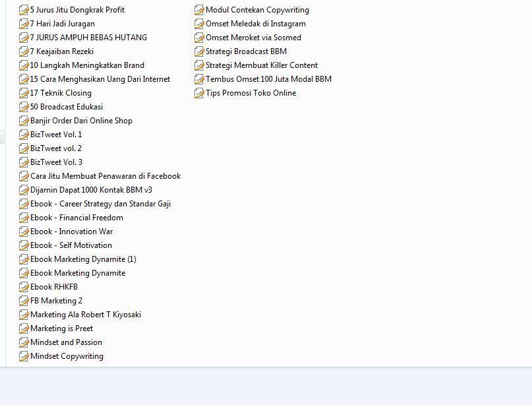This screenshot has height=405, width=532.
Task: Click the icon for 10 Langkah Meningkatkan Brand
Action: (x=24, y=65)
